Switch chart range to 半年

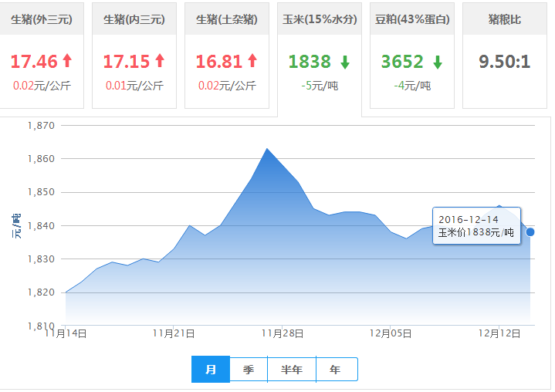coord(292,370)
